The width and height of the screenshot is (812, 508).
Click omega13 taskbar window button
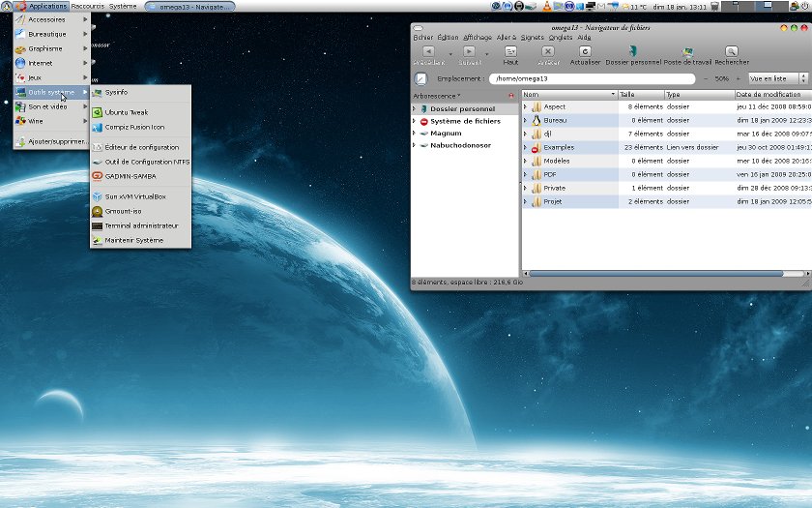[189, 6]
